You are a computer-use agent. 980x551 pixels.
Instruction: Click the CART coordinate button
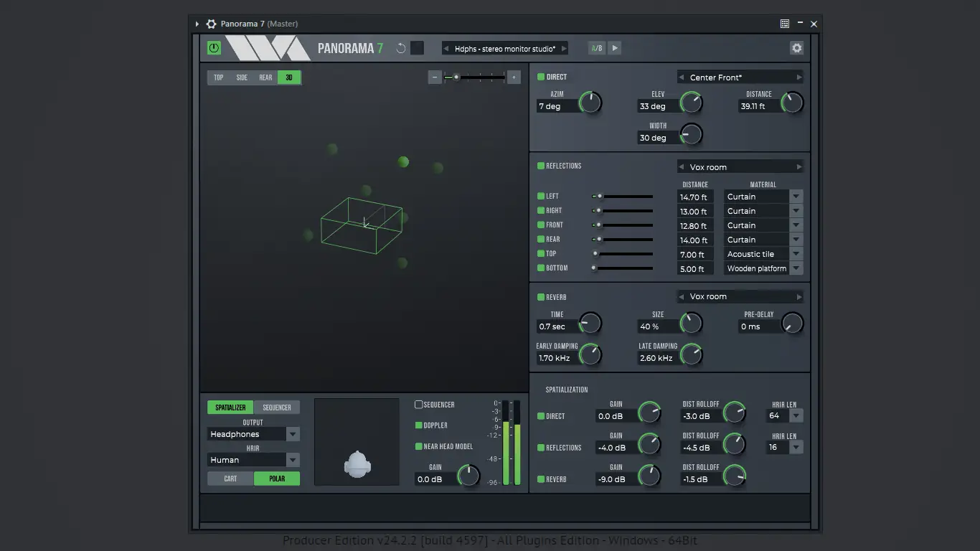click(x=230, y=479)
